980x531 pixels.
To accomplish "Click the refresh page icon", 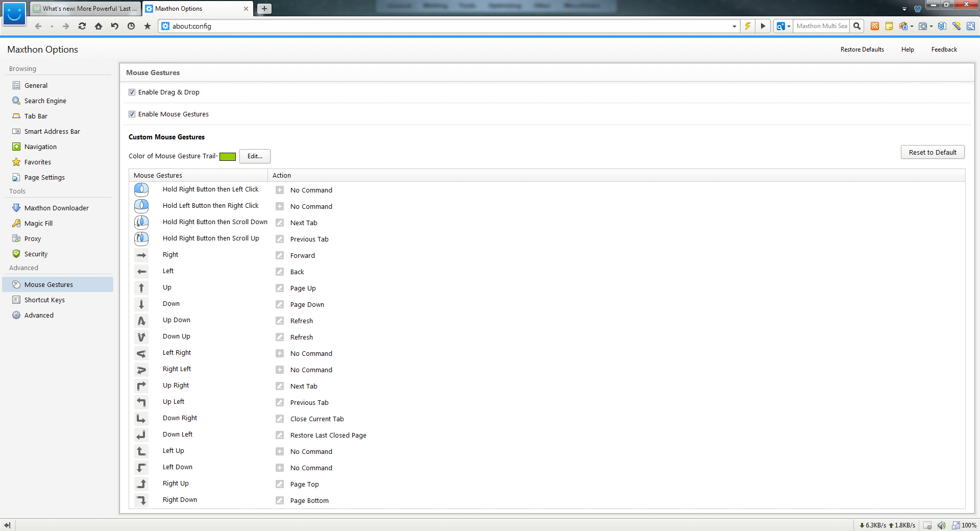I will point(82,26).
